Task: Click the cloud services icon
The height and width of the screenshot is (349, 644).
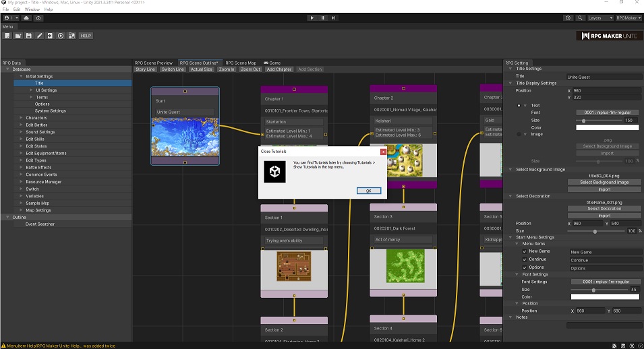Action: [26, 18]
